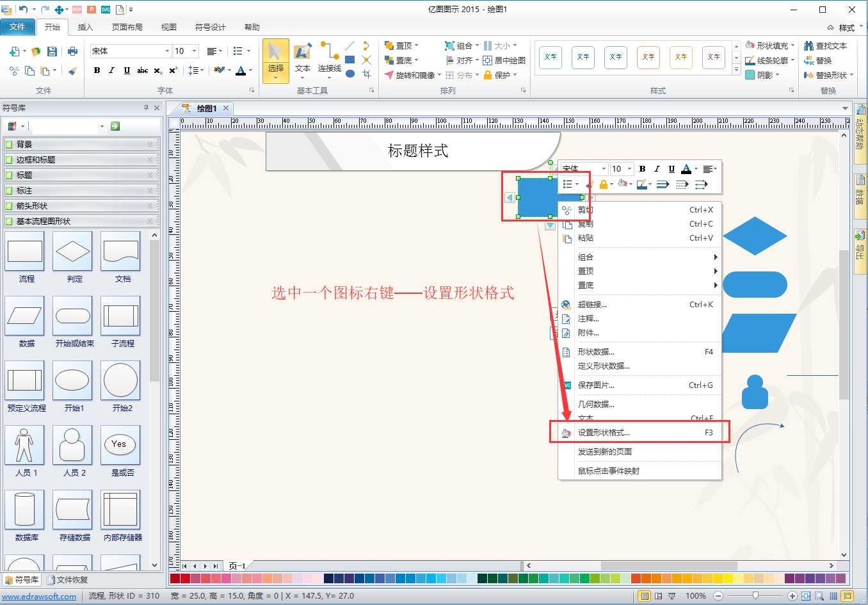Toggle Underline in the ribbon font group
Image resolution: width=868 pixels, height=605 pixels.
127,70
